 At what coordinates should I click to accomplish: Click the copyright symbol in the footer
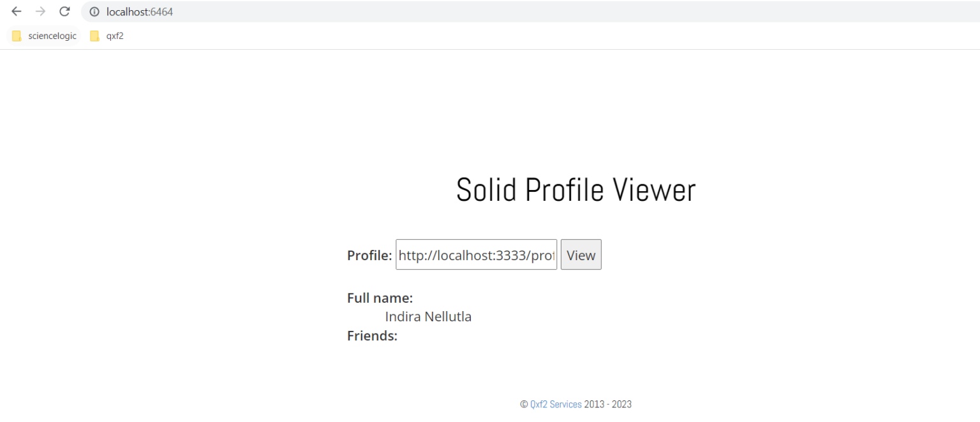tap(524, 404)
